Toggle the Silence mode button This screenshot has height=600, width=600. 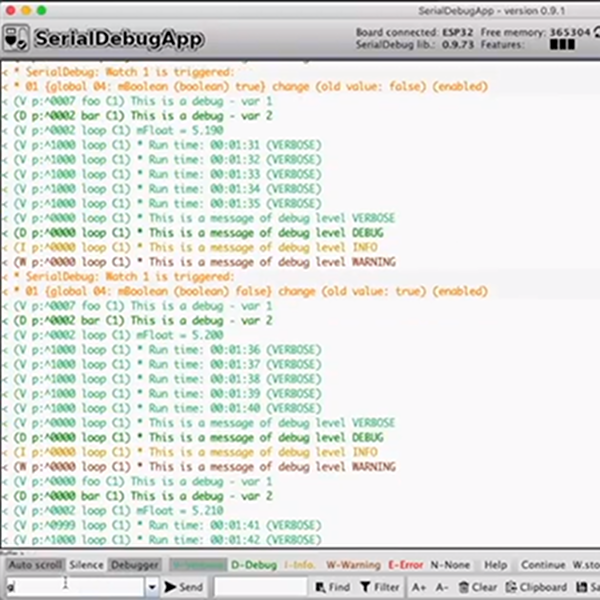pos(86,565)
